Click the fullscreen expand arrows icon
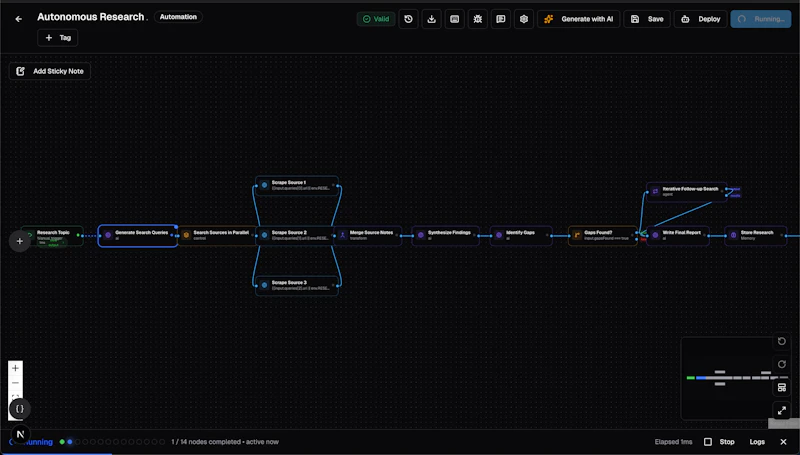 pos(782,410)
